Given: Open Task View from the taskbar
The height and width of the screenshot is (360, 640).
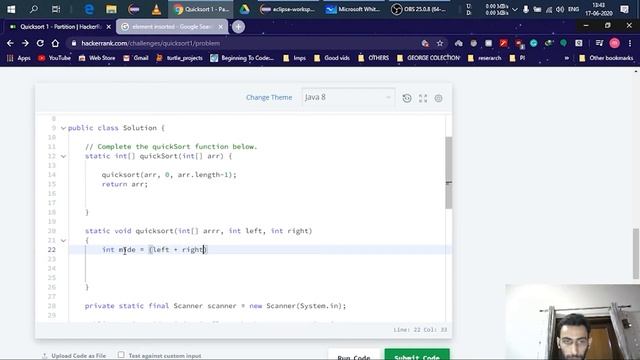Looking at the screenshot, I should point(56,9).
